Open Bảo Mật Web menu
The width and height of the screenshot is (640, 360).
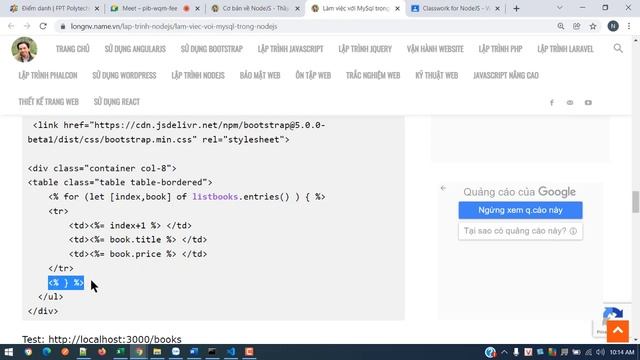pos(260,76)
